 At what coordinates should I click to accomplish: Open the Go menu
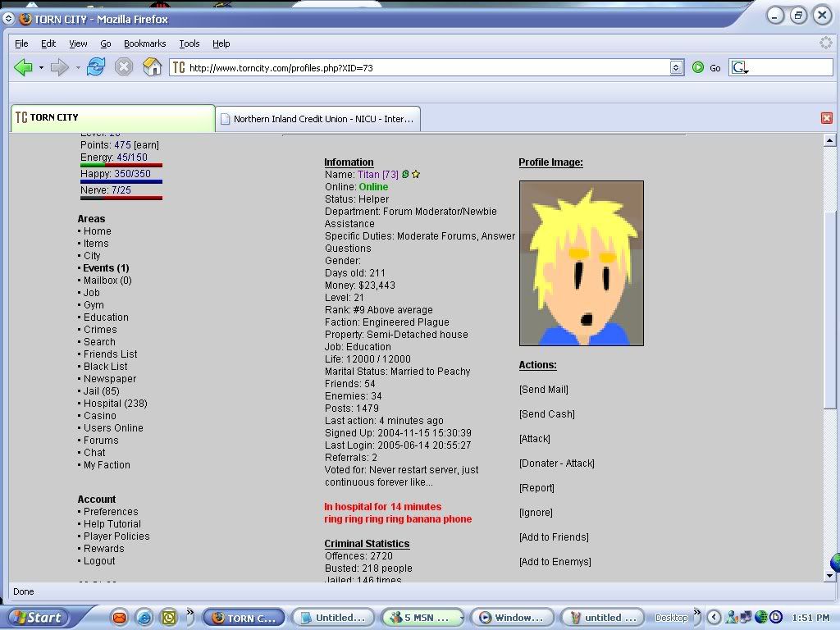(x=106, y=43)
